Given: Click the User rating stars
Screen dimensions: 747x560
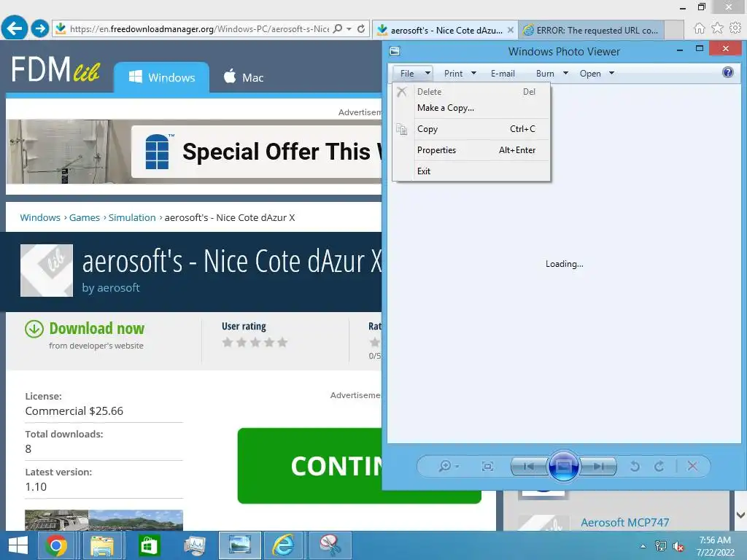Looking at the screenshot, I should click(255, 343).
